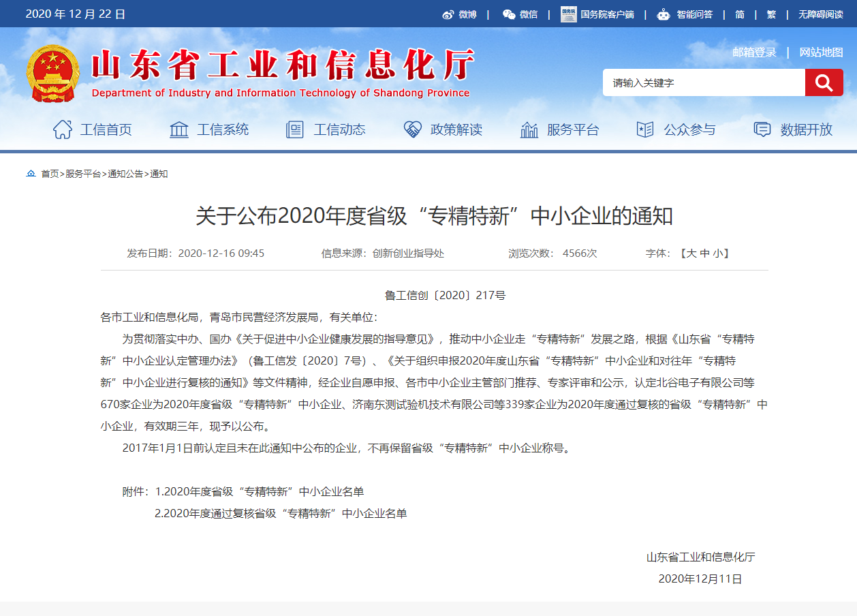This screenshot has width=857, height=616.
Task: Switch font size to 大
Action: point(691,253)
